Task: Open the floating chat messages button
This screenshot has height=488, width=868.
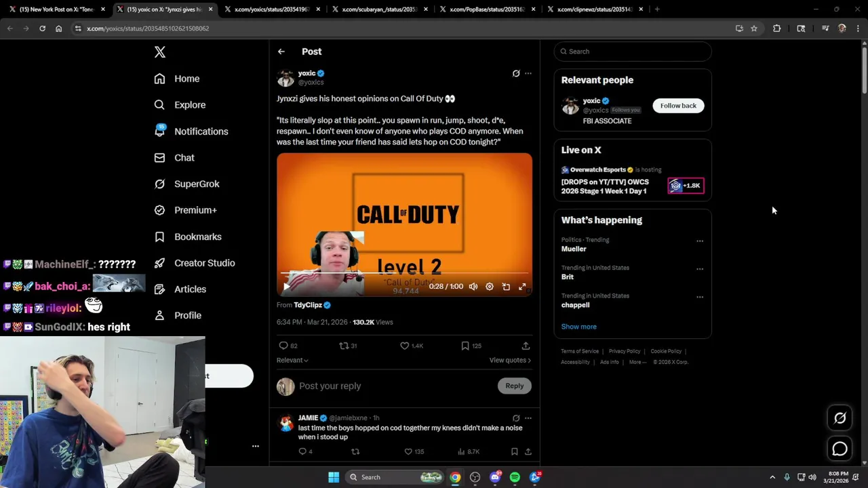Action: click(840, 449)
